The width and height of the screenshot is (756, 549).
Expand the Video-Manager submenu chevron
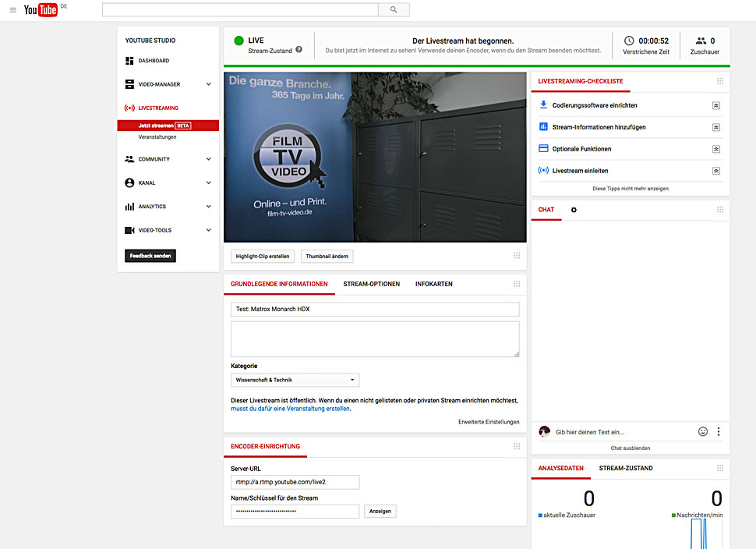(x=209, y=84)
